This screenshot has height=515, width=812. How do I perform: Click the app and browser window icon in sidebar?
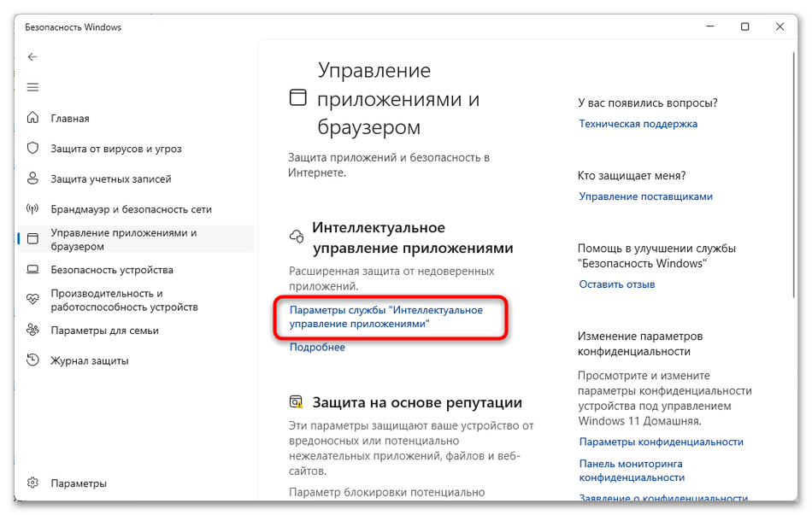32,238
